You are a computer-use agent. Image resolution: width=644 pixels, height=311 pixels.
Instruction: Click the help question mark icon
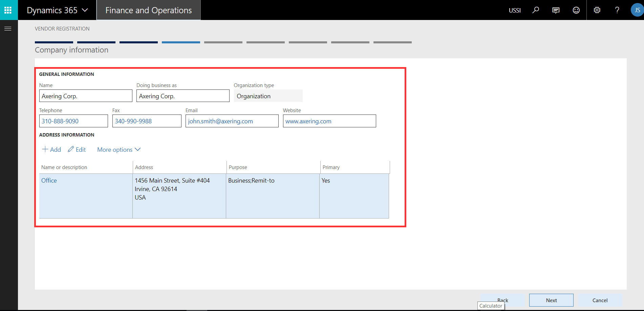(617, 10)
